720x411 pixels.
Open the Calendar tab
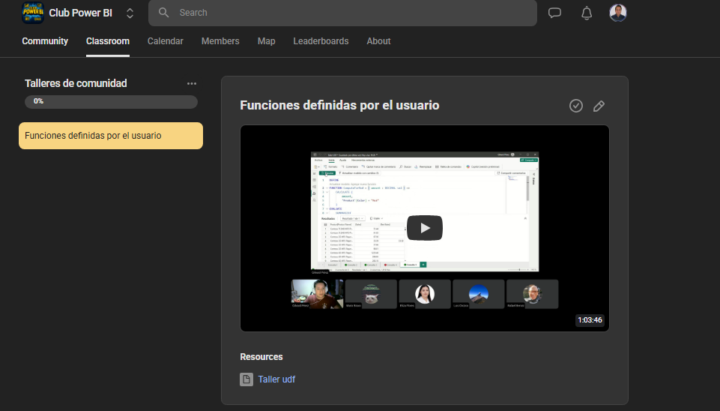165,41
